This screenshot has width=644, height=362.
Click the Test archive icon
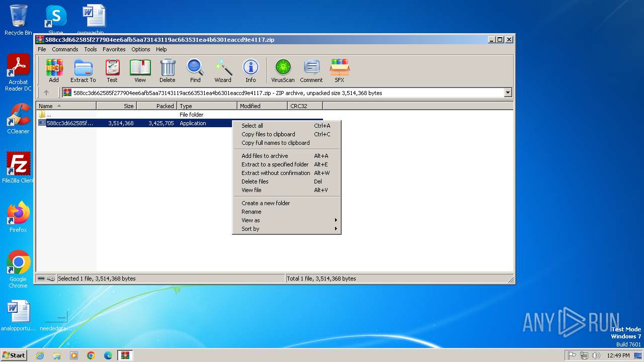click(112, 71)
